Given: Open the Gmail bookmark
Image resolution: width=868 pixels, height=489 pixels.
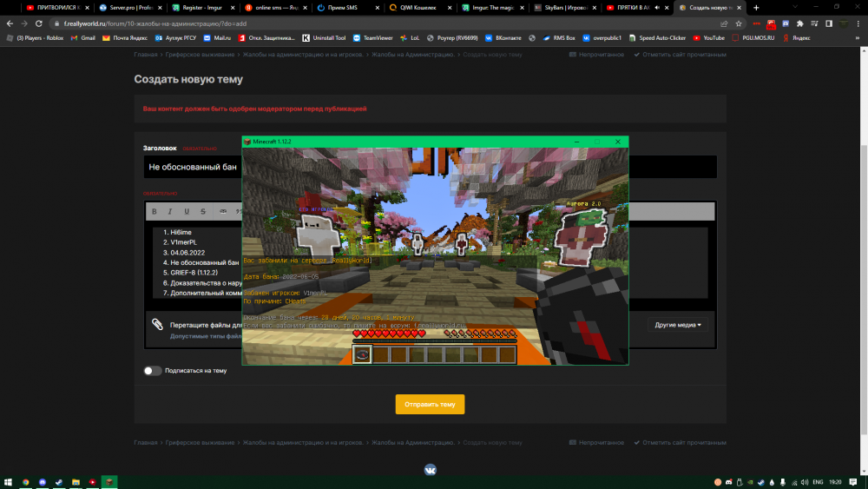Looking at the screenshot, I should [83, 38].
